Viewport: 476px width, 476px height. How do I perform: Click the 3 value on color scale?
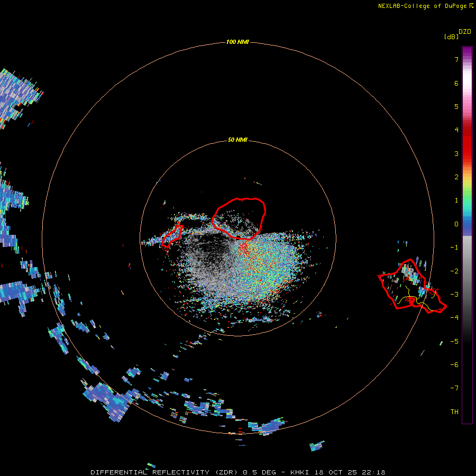(456, 153)
